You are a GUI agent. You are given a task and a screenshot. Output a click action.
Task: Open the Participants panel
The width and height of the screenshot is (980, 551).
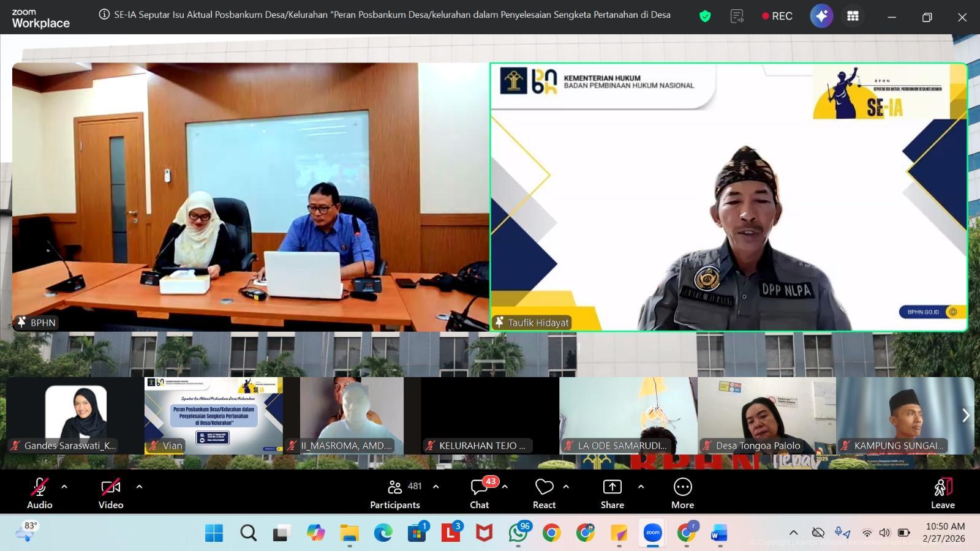click(395, 493)
